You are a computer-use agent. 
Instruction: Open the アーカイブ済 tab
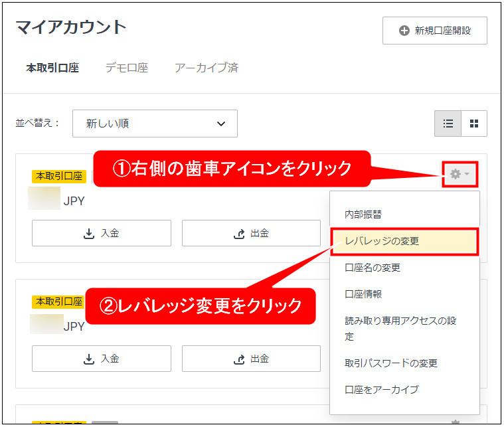pyautogui.click(x=207, y=68)
